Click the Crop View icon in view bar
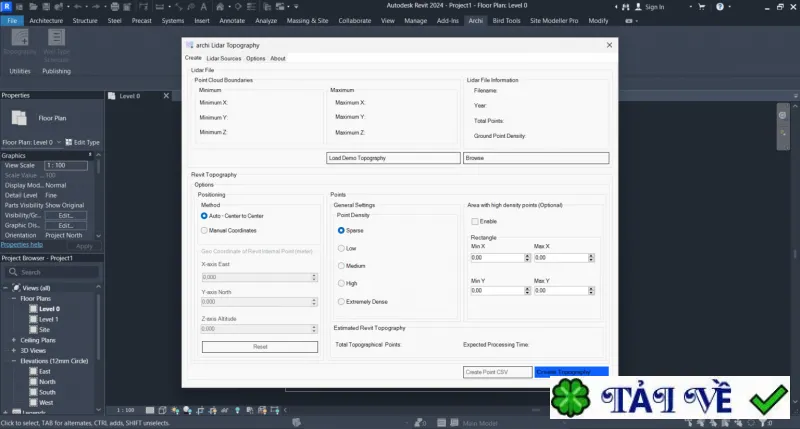 pyautogui.click(x=200, y=410)
